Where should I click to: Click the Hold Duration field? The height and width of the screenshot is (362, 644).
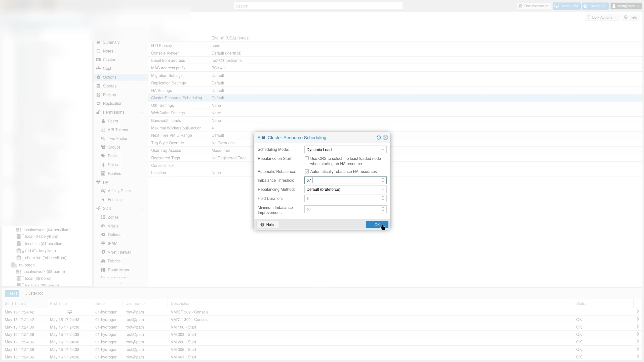[342, 198]
